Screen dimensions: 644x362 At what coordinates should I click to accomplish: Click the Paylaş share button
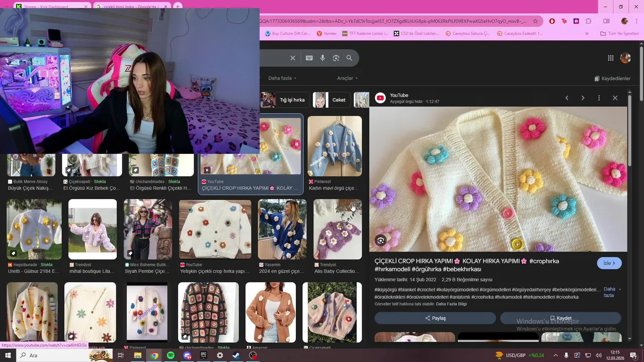coord(435,318)
